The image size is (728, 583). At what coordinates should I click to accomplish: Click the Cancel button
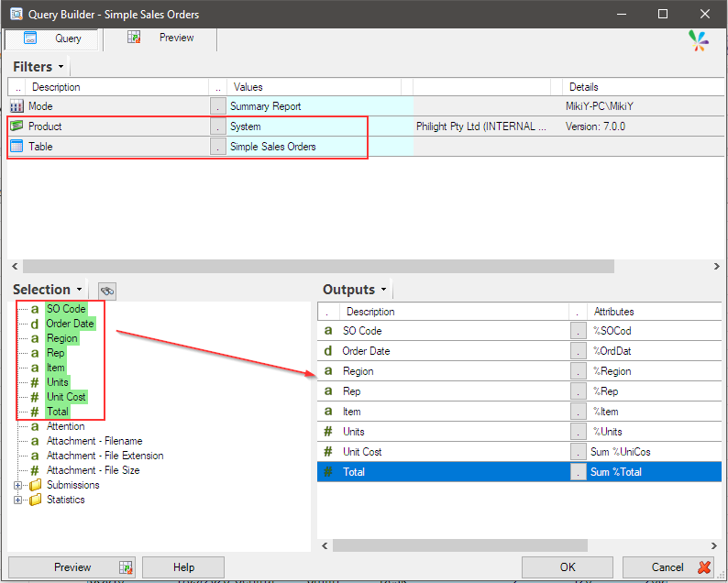coord(670,567)
